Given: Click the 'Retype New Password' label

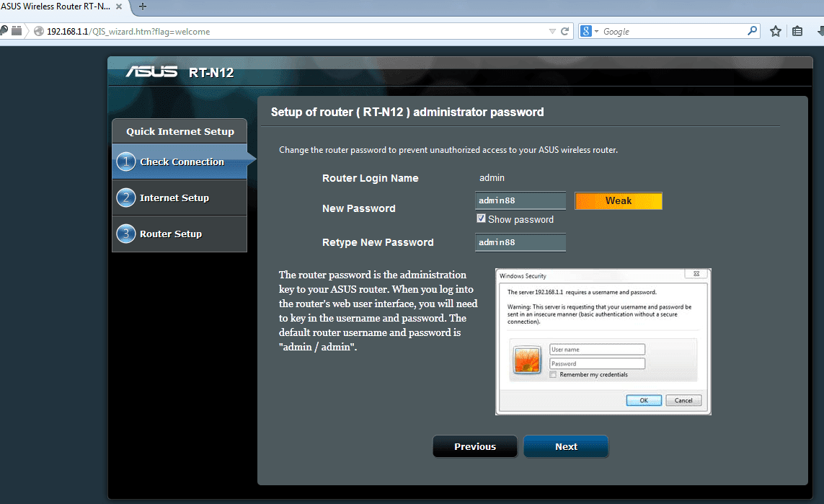Looking at the screenshot, I should 378,242.
